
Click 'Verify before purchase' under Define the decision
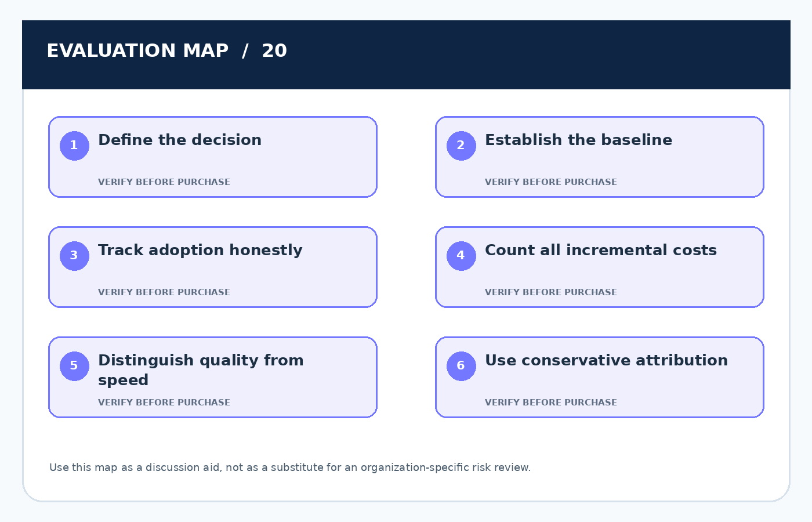coord(164,182)
